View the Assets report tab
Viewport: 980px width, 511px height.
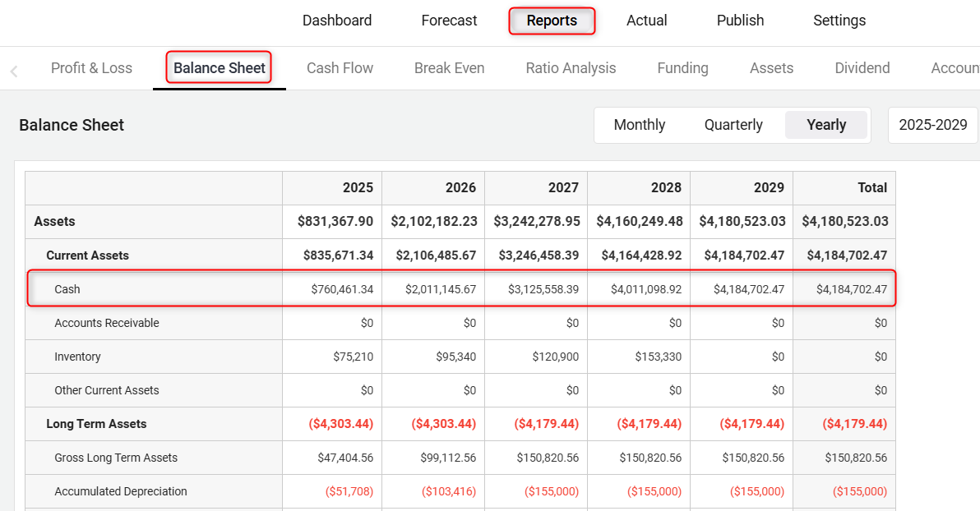771,68
